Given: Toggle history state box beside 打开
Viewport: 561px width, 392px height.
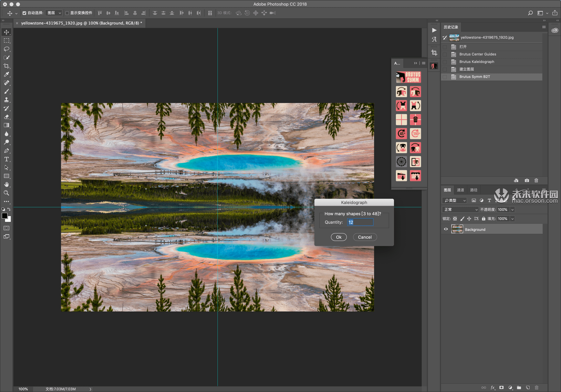Looking at the screenshot, I should tap(445, 47).
